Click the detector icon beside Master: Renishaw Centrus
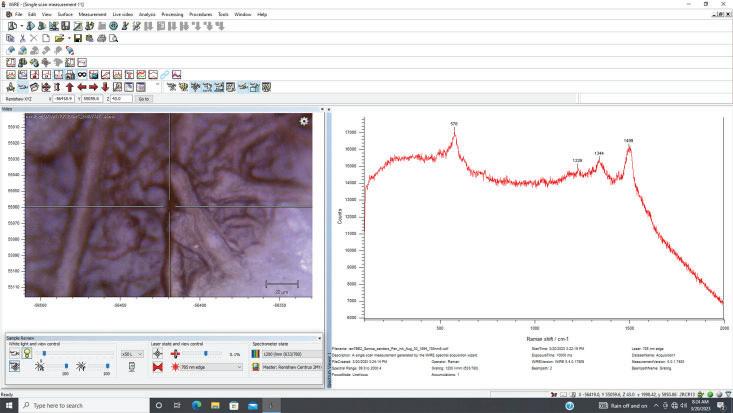Screen dimensions: 733x413 [x=256, y=367]
